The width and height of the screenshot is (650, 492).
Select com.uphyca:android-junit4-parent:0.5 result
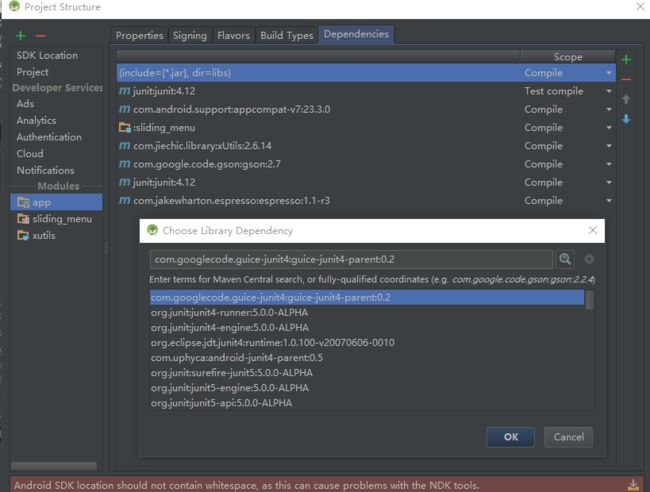point(367,357)
